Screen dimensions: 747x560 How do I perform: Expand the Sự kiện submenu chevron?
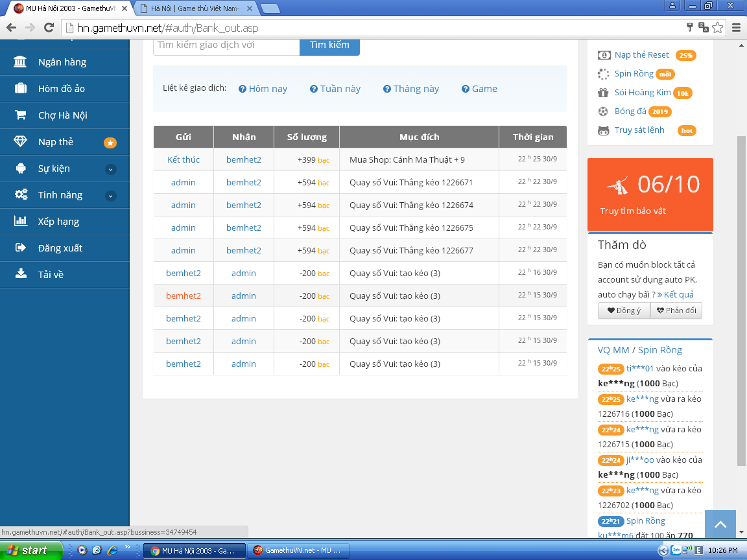coord(110,169)
